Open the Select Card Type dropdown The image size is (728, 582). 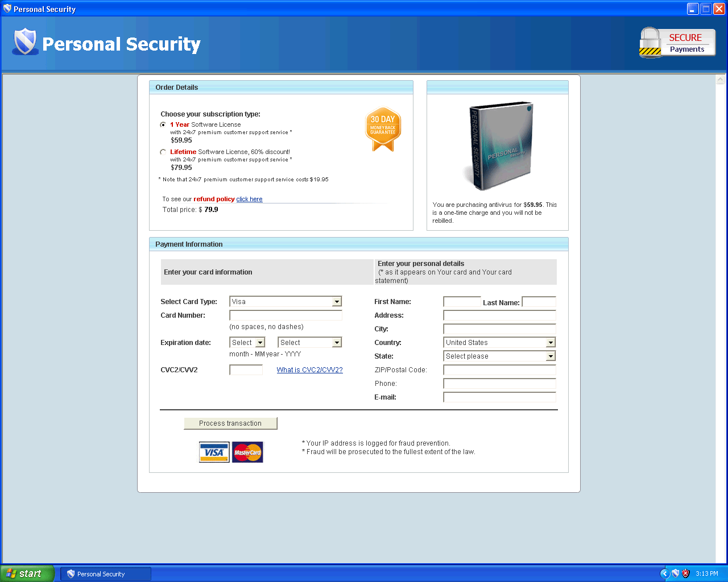337,302
